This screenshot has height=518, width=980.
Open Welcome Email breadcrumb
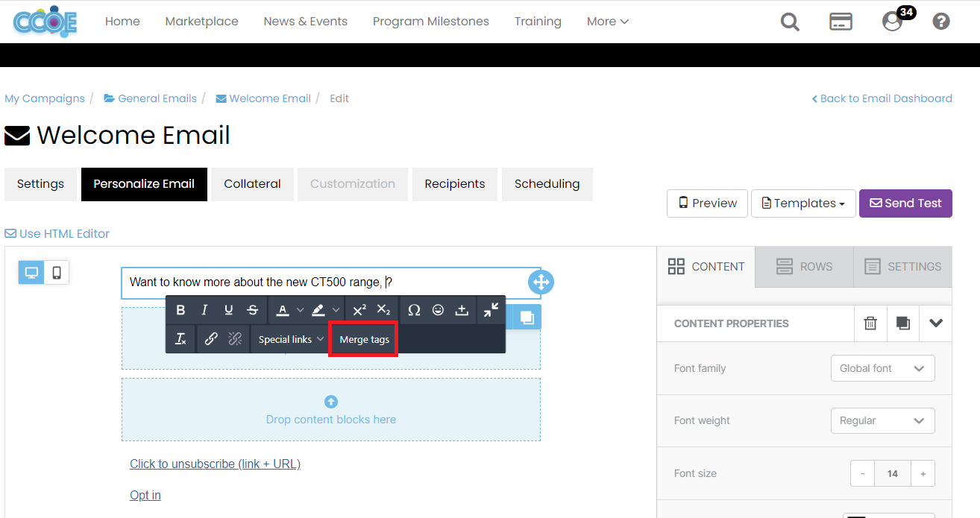click(263, 98)
